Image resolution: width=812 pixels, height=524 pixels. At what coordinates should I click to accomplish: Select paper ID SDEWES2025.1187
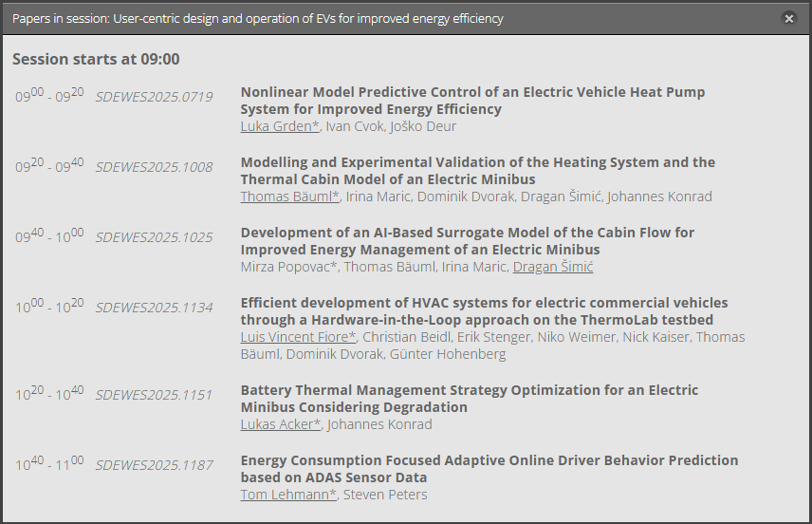tap(154, 465)
